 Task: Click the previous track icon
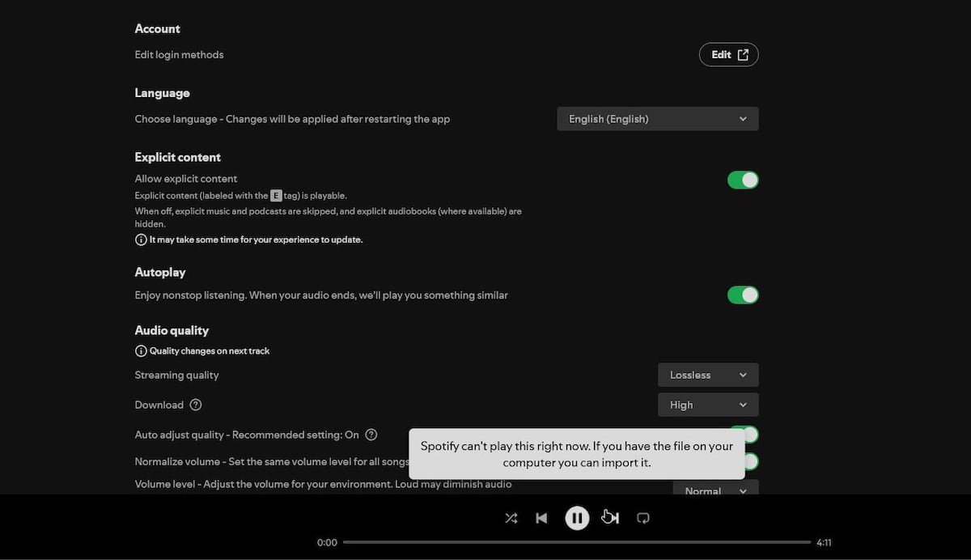541,517
